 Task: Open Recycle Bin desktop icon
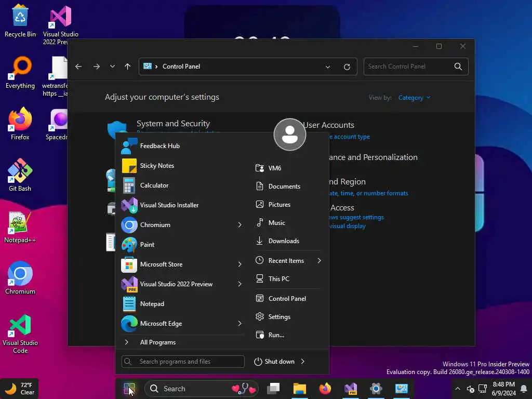click(20, 20)
